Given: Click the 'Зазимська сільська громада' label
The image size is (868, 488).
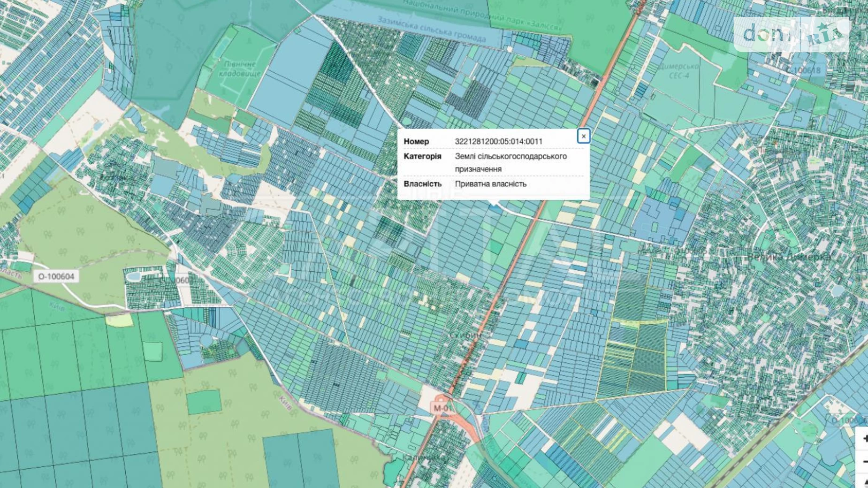Looking at the screenshot, I should click(x=431, y=29).
